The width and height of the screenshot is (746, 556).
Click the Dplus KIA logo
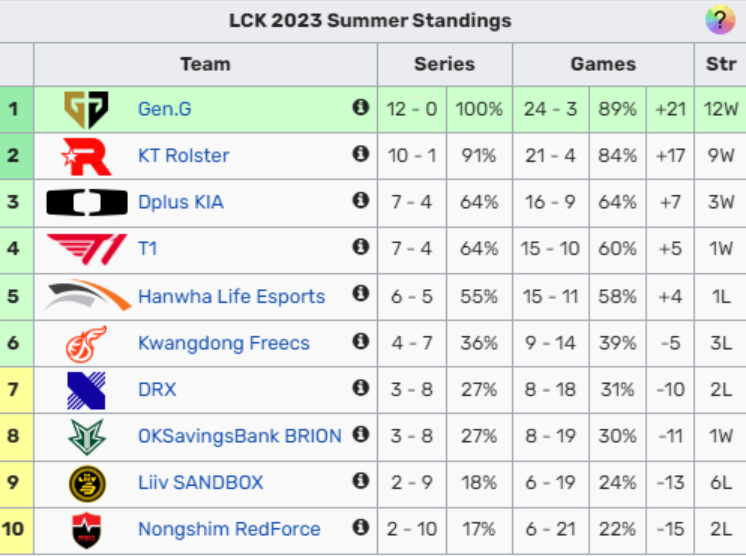[x=87, y=202]
